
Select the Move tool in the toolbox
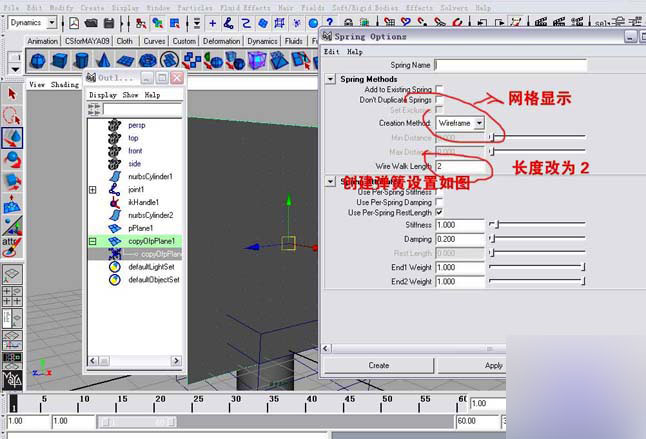[x=12, y=138]
